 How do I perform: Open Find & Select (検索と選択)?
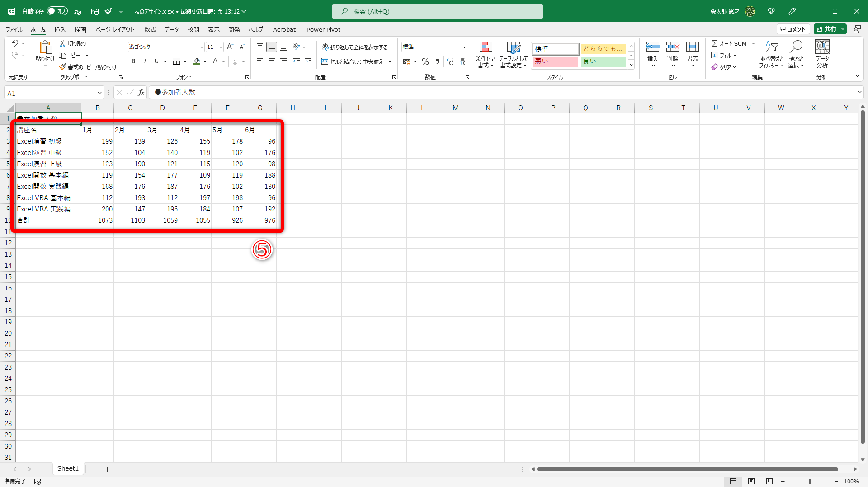pos(796,55)
